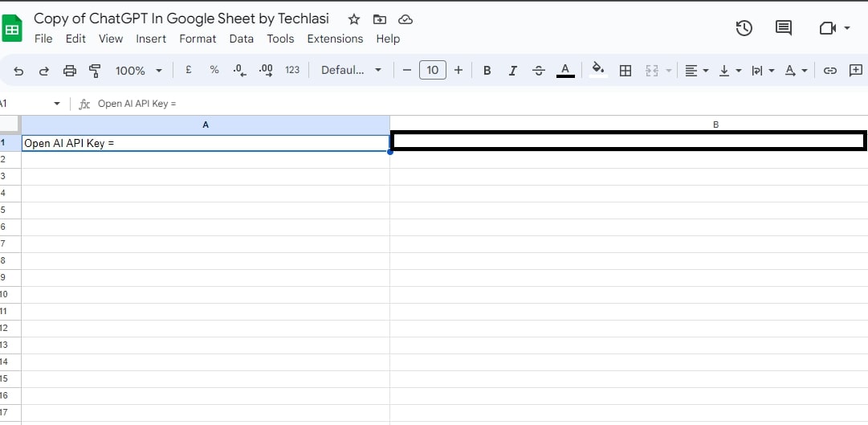Open the text color picker
Screen dimensions: 868x425
coord(565,70)
